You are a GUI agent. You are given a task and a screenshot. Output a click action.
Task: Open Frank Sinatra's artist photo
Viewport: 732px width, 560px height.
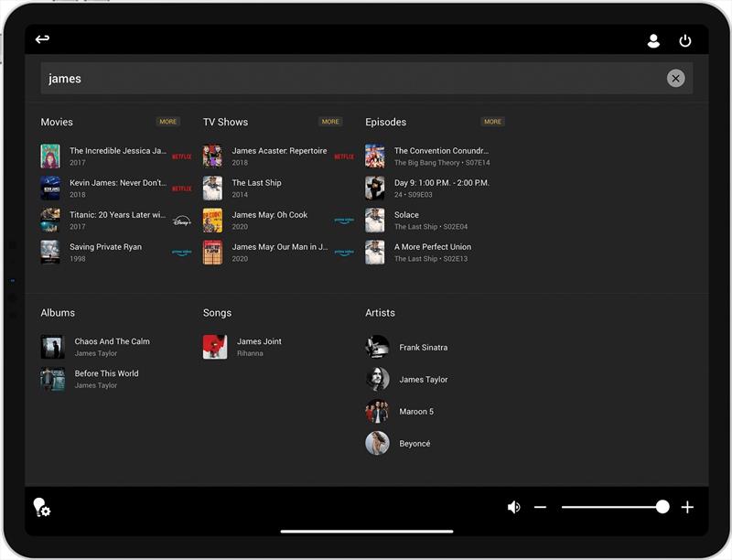tap(377, 347)
